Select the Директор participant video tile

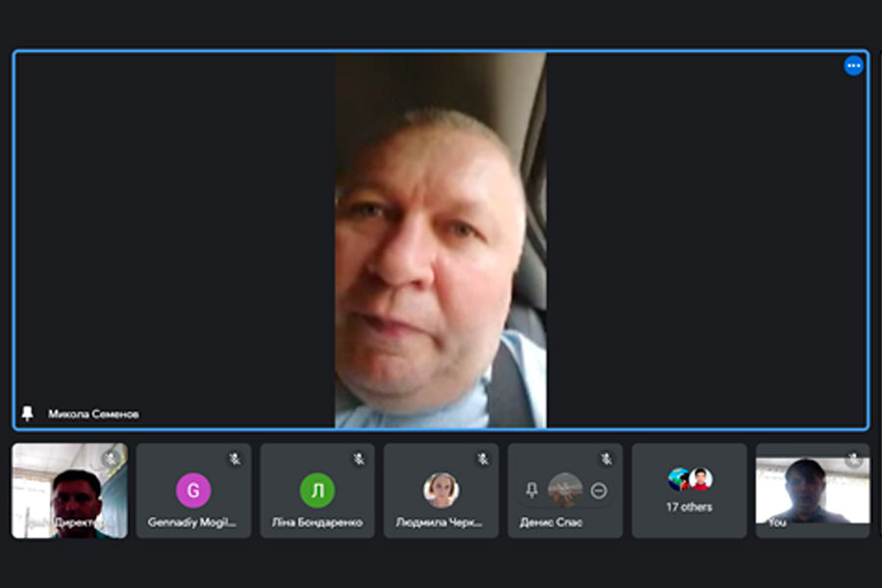(x=70, y=490)
